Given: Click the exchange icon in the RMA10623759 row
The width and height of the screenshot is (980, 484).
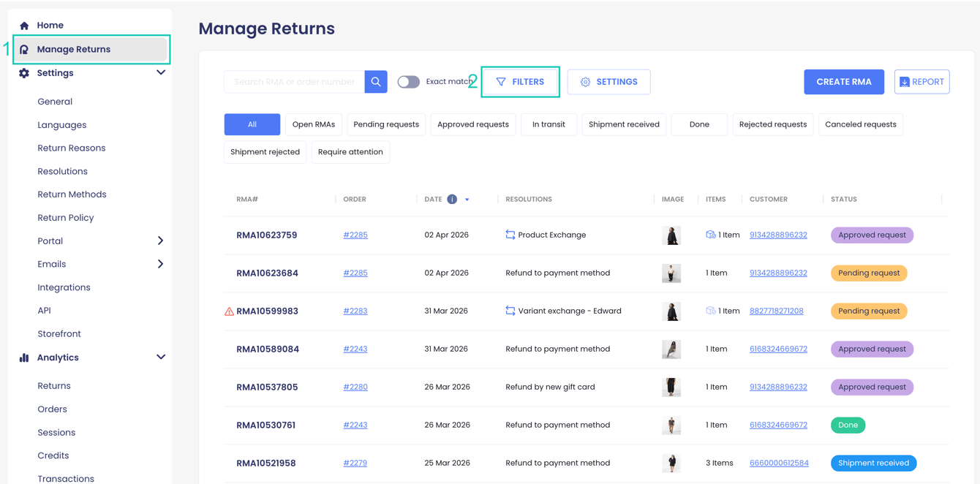Looking at the screenshot, I should tap(510, 235).
